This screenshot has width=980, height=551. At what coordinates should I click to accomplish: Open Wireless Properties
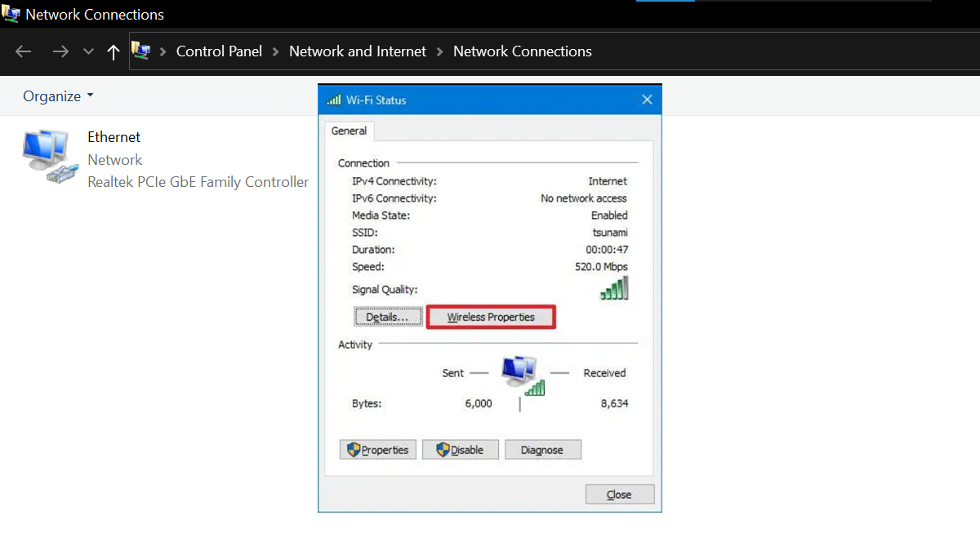pyautogui.click(x=491, y=317)
